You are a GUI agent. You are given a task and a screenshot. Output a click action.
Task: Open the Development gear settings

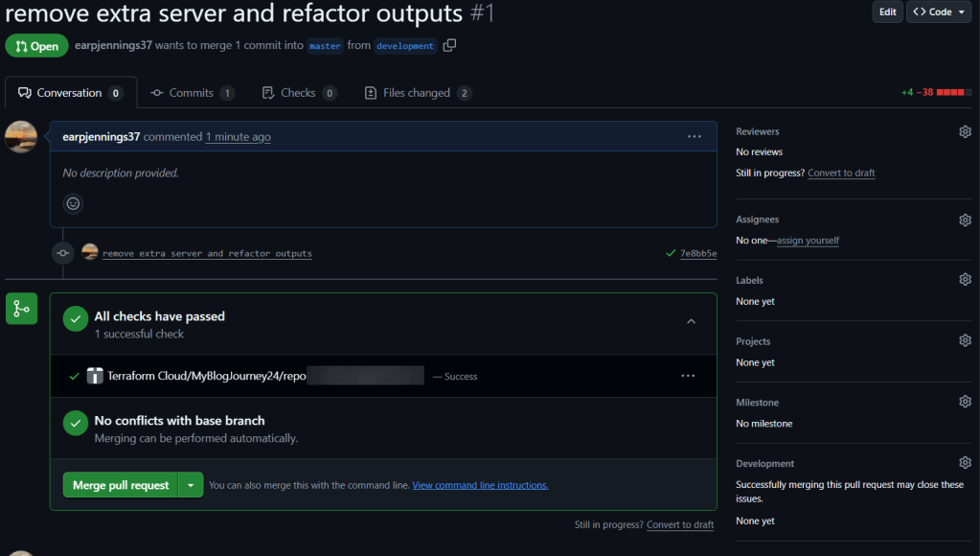(965, 463)
